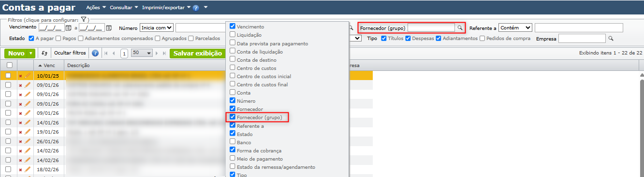Click the Descrição column header

coord(78,65)
